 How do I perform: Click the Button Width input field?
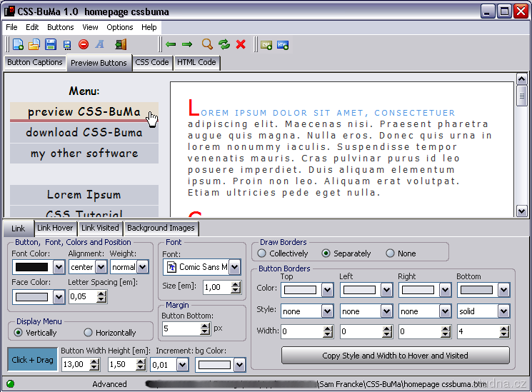coord(74,365)
